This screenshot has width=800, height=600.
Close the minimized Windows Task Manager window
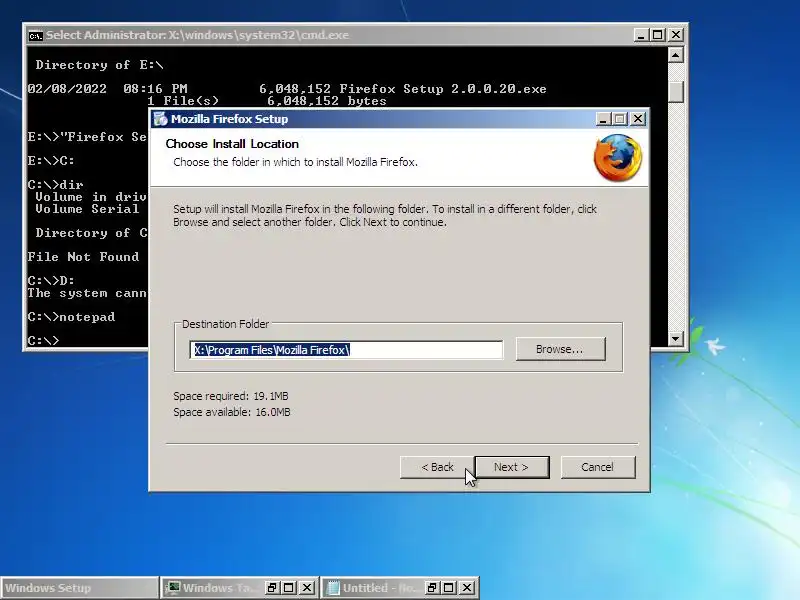307,588
